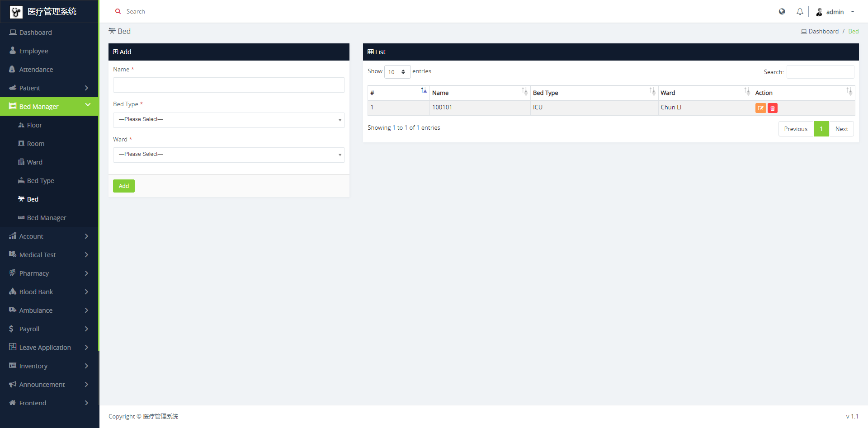868x428 pixels.
Task: Go to Employee in the sidebar
Action: (33, 51)
